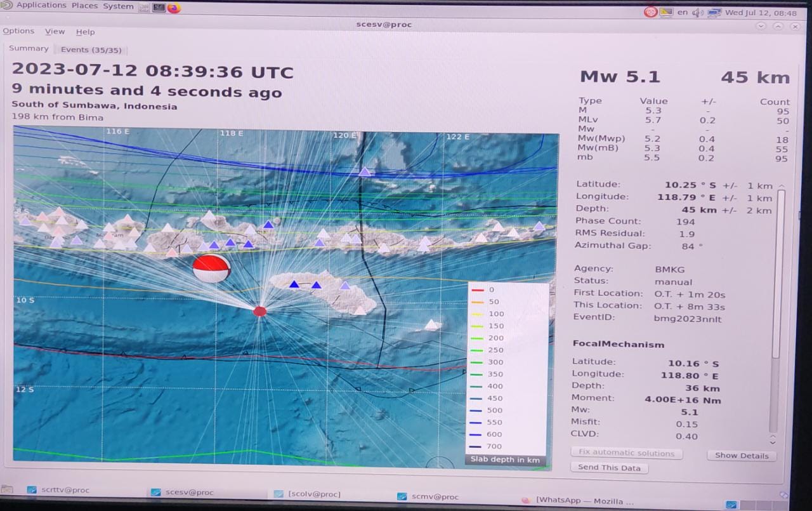Click the red beachball focal mechanism symbol

click(x=211, y=268)
